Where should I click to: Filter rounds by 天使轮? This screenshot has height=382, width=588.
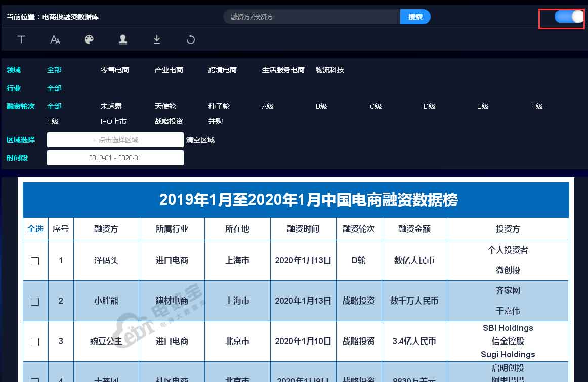tap(165, 106)
